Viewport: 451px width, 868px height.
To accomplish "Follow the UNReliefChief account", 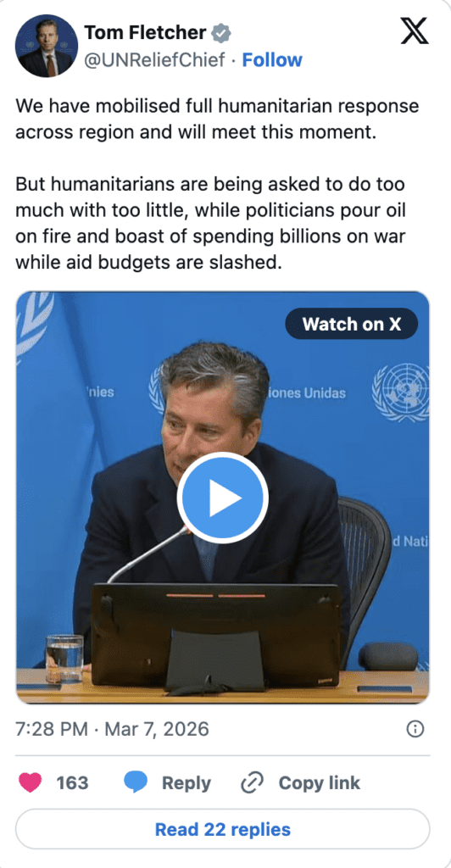I will pos(272,60).
